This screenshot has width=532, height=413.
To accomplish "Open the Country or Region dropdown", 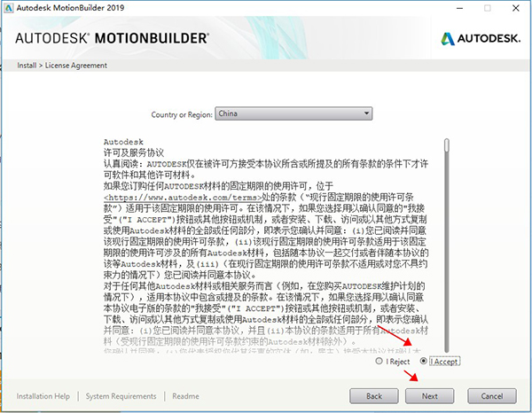I will point(293,113).
